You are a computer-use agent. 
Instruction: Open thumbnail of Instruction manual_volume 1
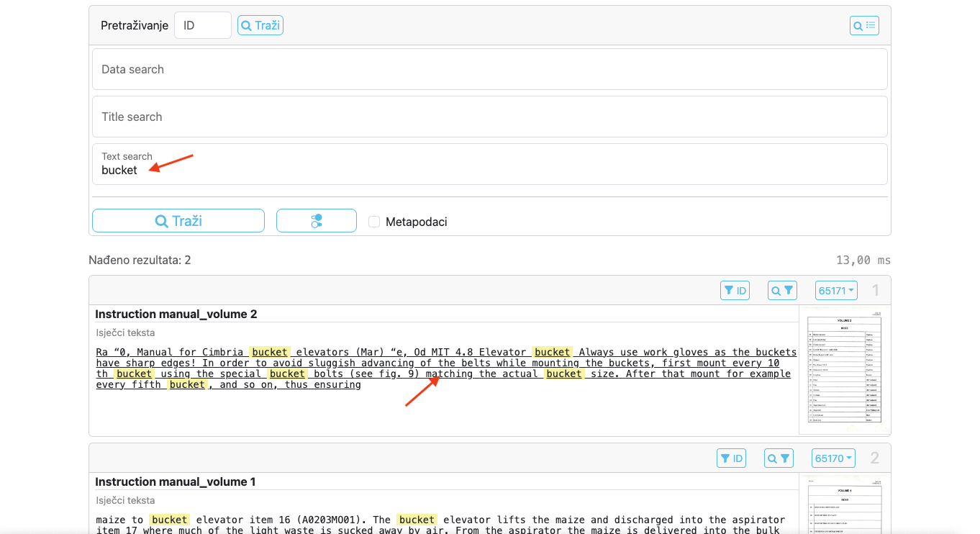[845, 504]
